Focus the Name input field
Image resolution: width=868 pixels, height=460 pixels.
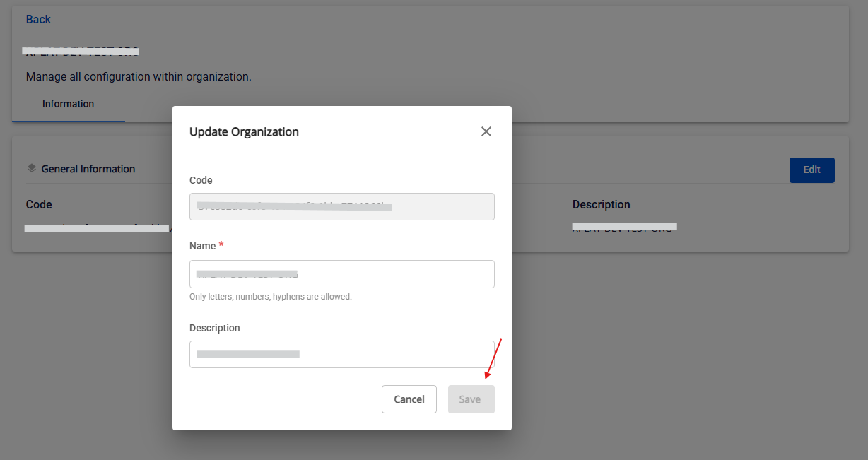pyautogui.click(x=341, y=274)
